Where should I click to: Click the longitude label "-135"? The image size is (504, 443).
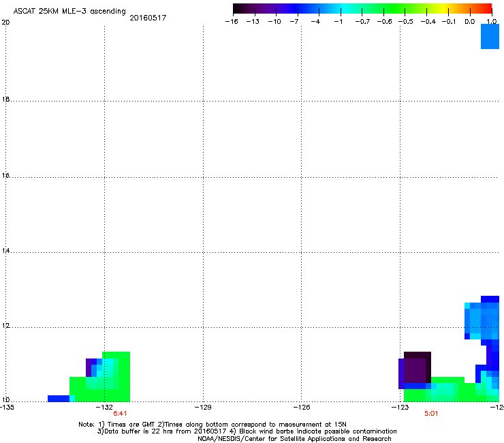click(7, 408)
